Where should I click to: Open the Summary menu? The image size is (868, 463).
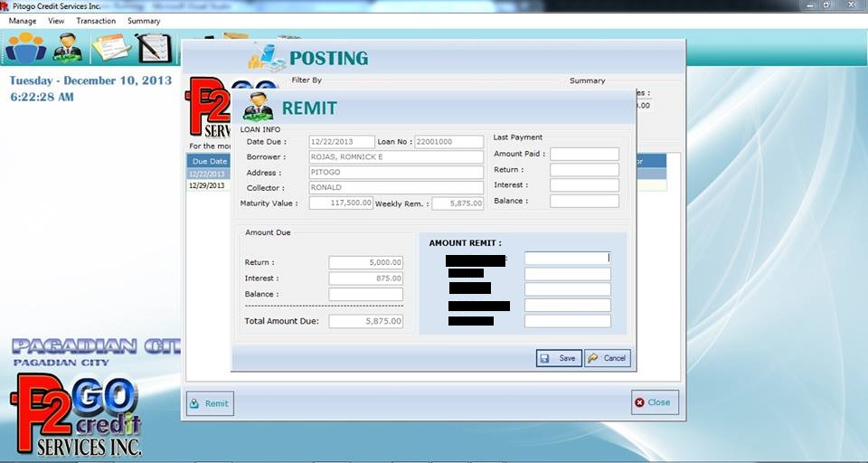[144, 21]
